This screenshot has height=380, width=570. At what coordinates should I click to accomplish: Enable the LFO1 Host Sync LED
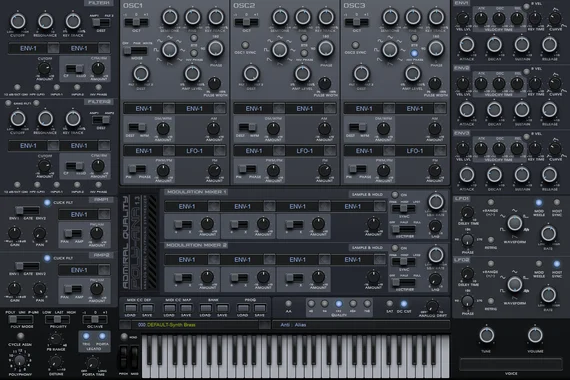click(x=557, y=202)
